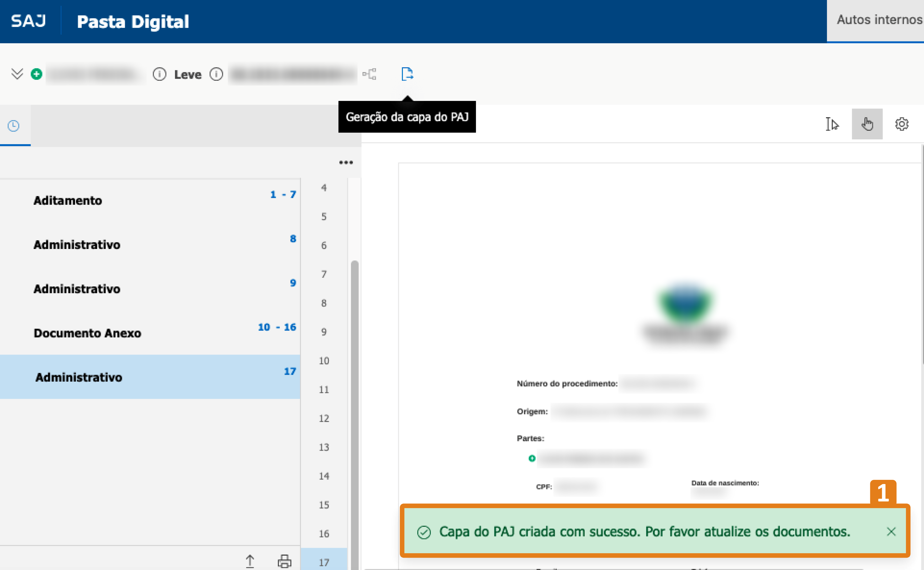Click the info icon left of Leve

[x=159, y=74]
